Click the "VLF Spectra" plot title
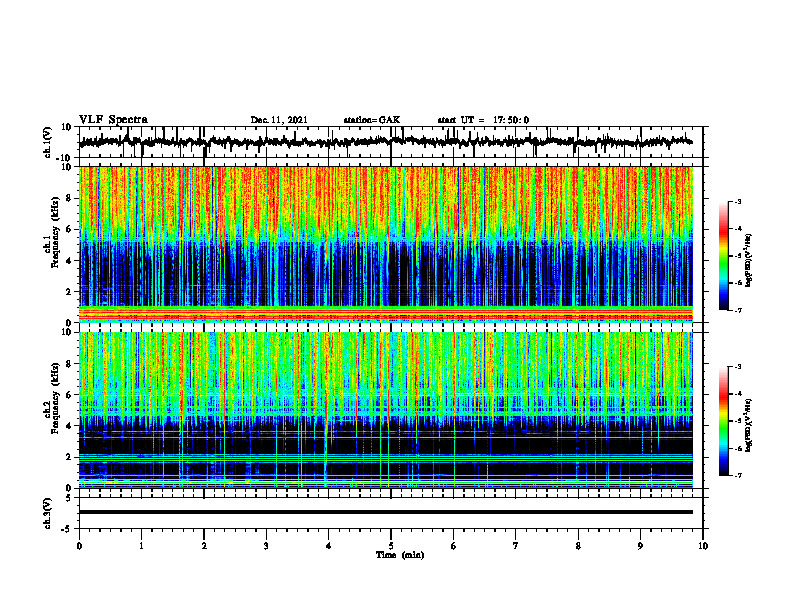 113,120
